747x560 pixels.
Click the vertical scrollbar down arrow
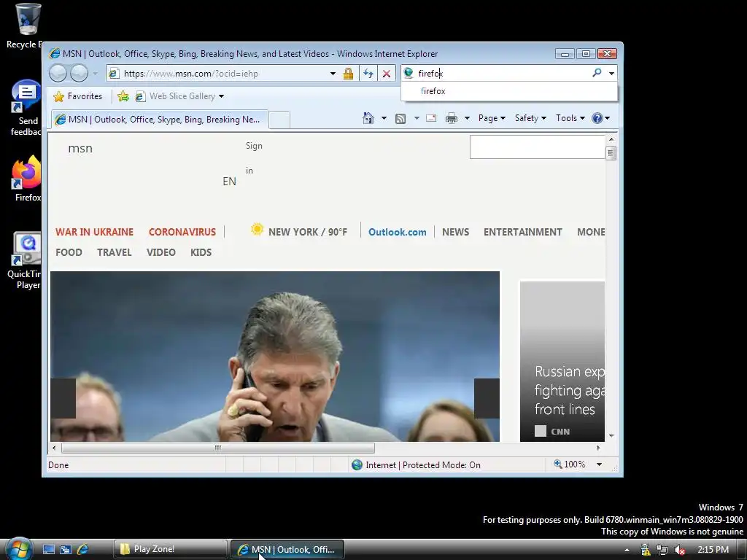click(x=611, y=436)
